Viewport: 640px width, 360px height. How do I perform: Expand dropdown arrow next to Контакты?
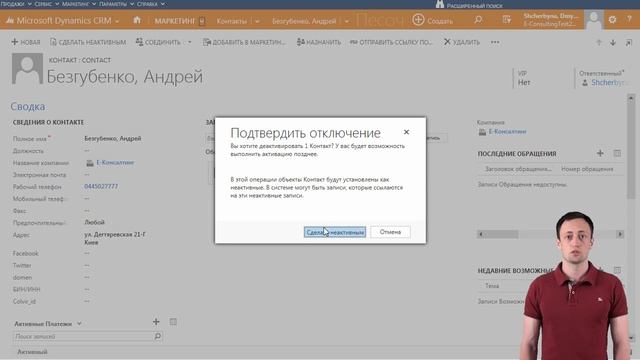pyautogui.click(x=257, y=21)
